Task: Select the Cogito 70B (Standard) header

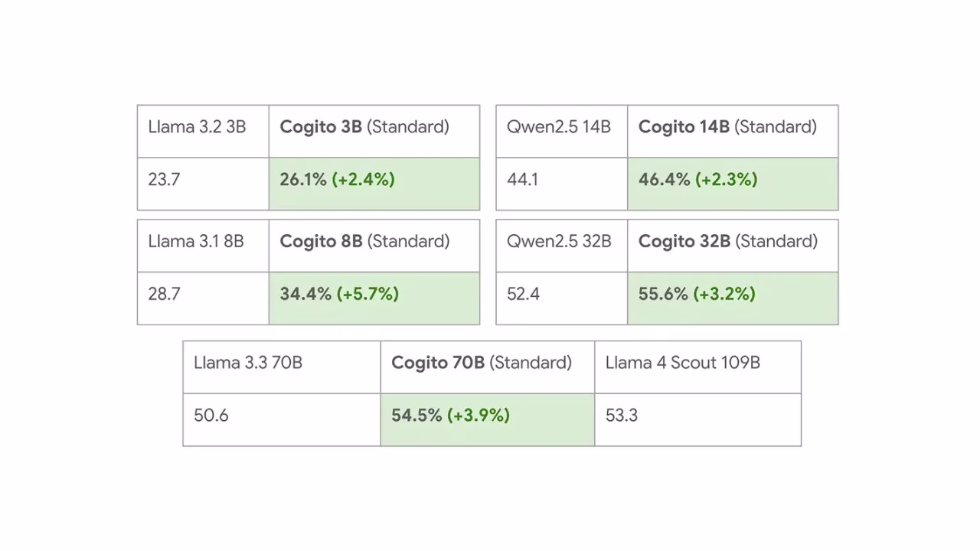Action: pos(488,367)
